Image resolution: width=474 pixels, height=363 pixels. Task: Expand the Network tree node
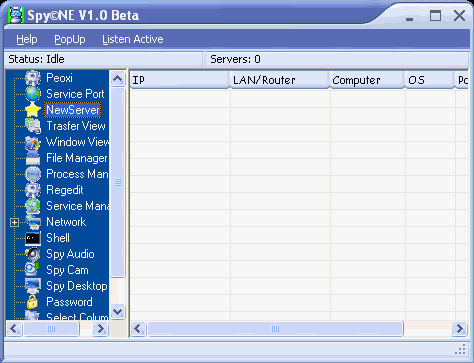tap(14, 222)
